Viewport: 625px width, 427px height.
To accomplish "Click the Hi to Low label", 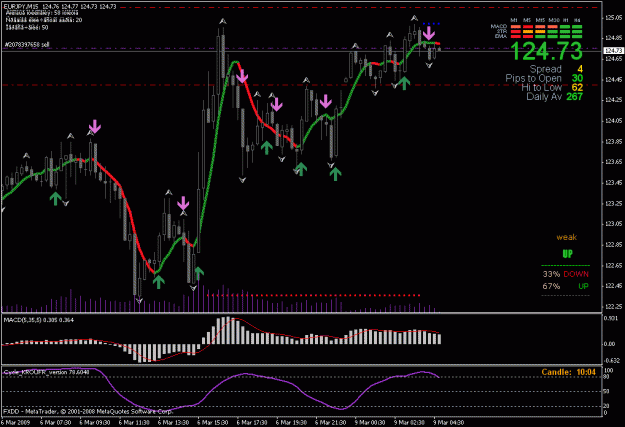I will pyautogui.click(x=541, y=87).
